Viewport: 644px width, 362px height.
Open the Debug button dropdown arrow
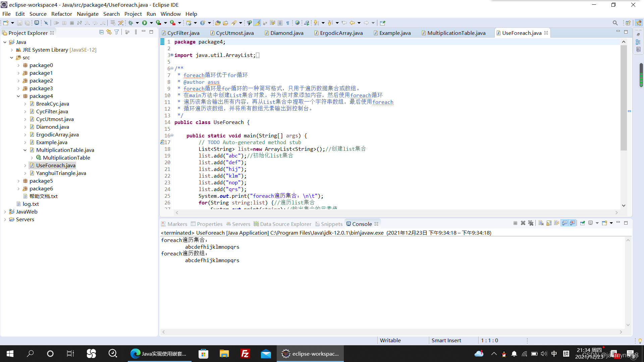point(137,23)
